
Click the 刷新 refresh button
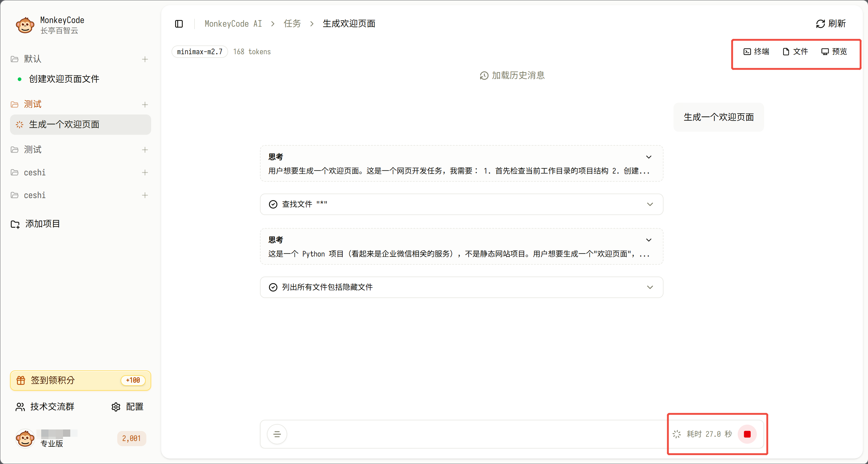(x=831, y=24)
